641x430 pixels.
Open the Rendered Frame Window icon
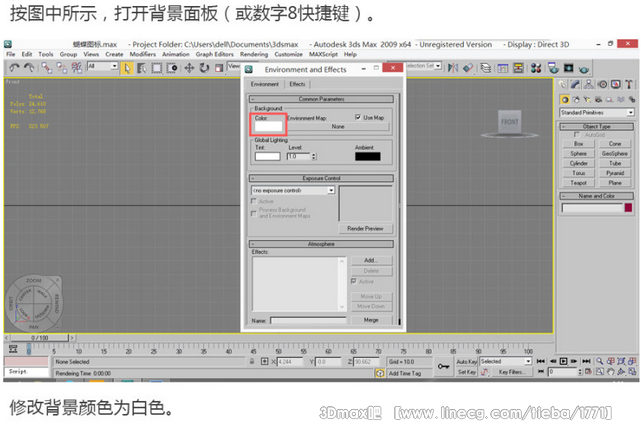[568, 68]
